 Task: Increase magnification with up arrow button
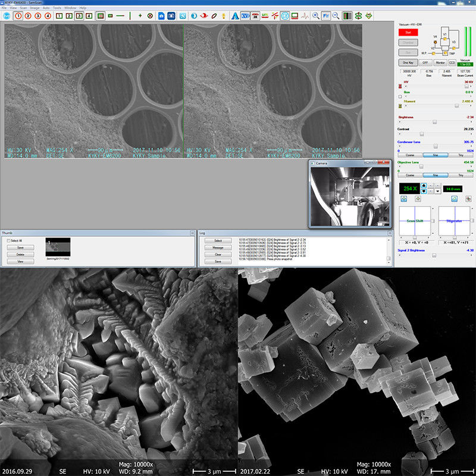(x=424, y=186)
